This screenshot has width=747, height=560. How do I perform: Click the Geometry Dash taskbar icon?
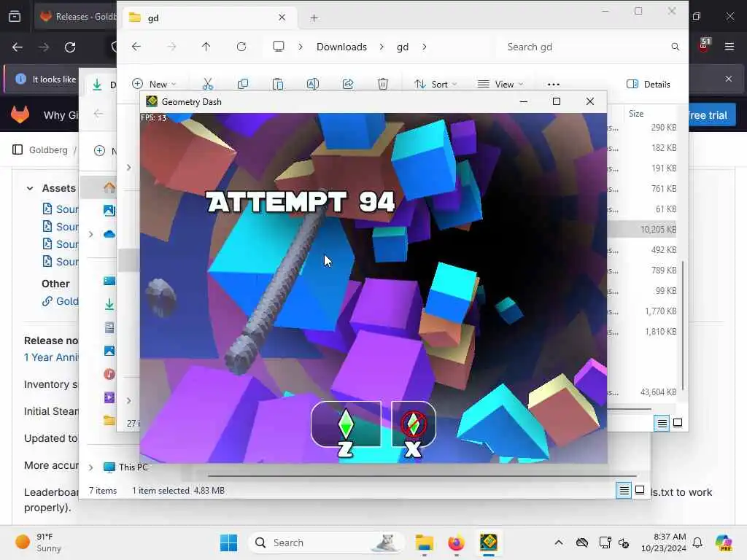(x=488, y=542)
